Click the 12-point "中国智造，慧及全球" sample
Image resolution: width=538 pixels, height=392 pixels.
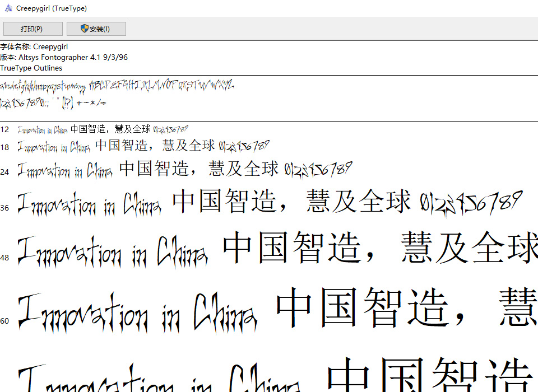[110, 129]
